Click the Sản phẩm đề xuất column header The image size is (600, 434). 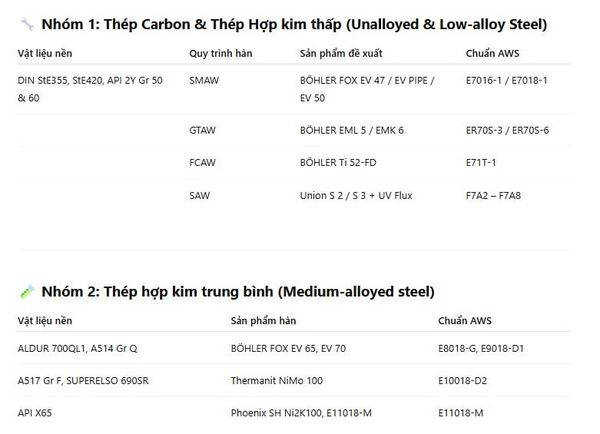point(341,53)
